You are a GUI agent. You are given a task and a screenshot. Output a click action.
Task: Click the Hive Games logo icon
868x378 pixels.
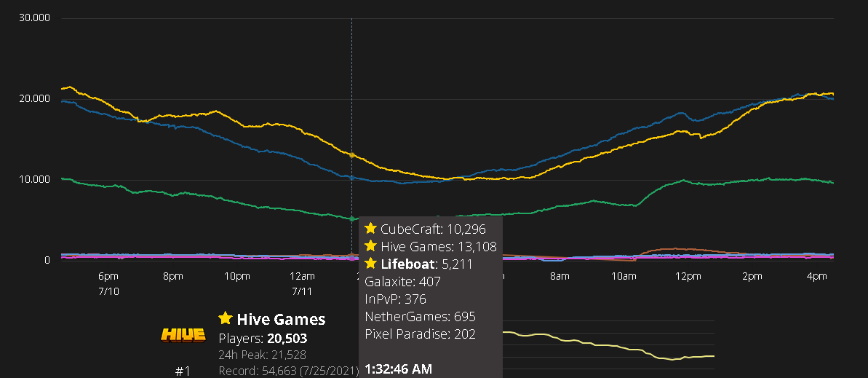click(x=183, y=335)
